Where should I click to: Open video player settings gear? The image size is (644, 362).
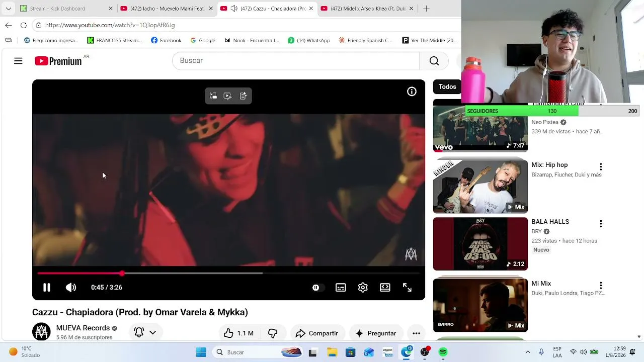point(363,288)
